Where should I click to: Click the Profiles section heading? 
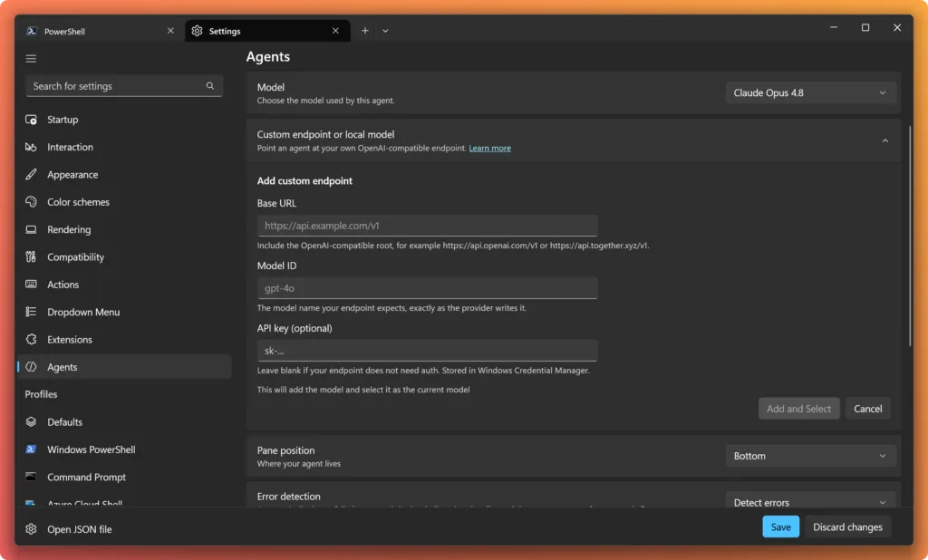click(41, 394)
